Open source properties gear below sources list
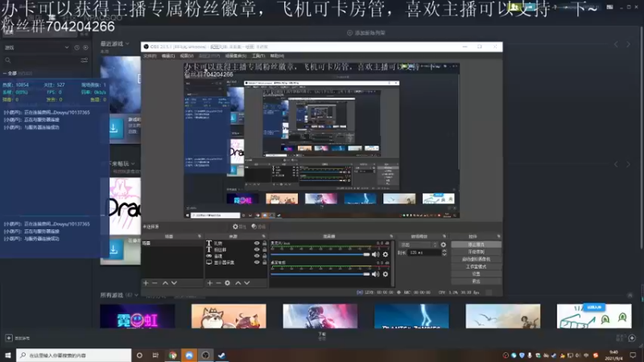This screenshot has width=644, height=362. click(x=228, y=283)
